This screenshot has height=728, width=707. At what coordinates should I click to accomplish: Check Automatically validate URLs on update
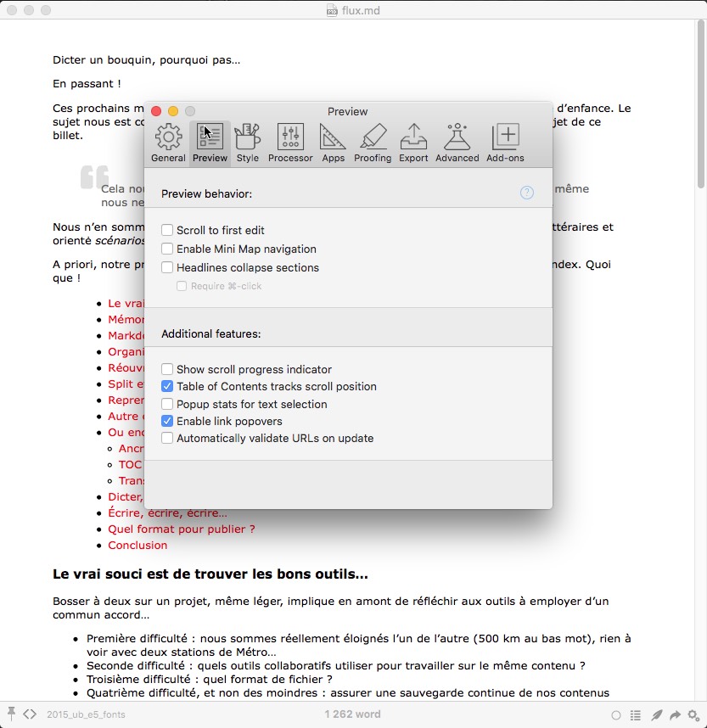click(167, 439)
